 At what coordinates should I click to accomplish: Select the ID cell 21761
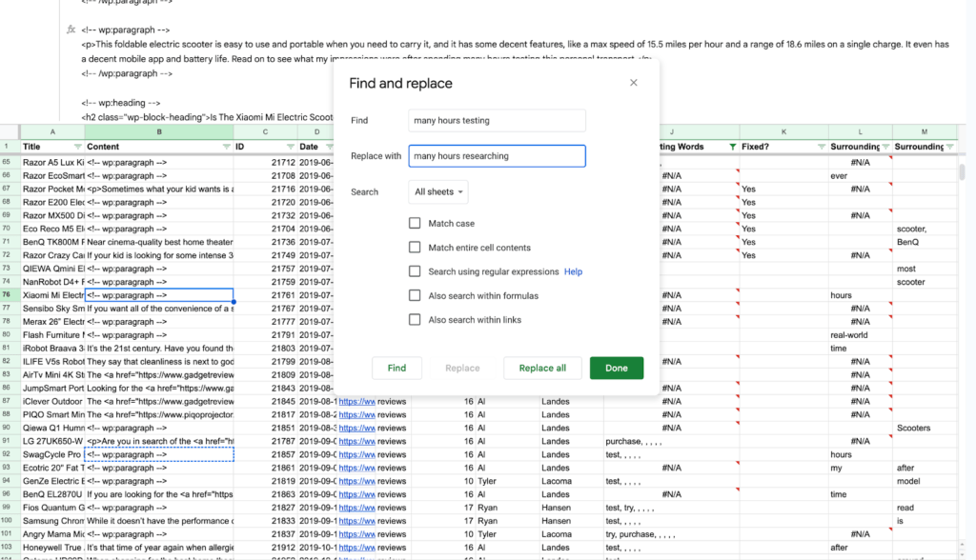[266, 295]
